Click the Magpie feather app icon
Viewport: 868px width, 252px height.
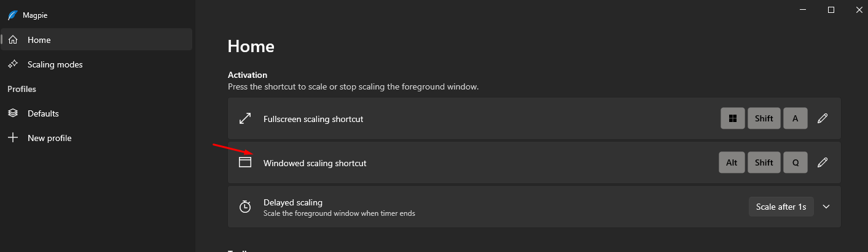(12, 15)
